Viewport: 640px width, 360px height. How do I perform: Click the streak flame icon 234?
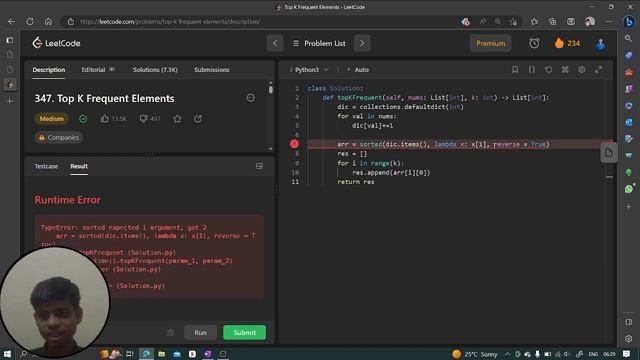pos(567,43)
